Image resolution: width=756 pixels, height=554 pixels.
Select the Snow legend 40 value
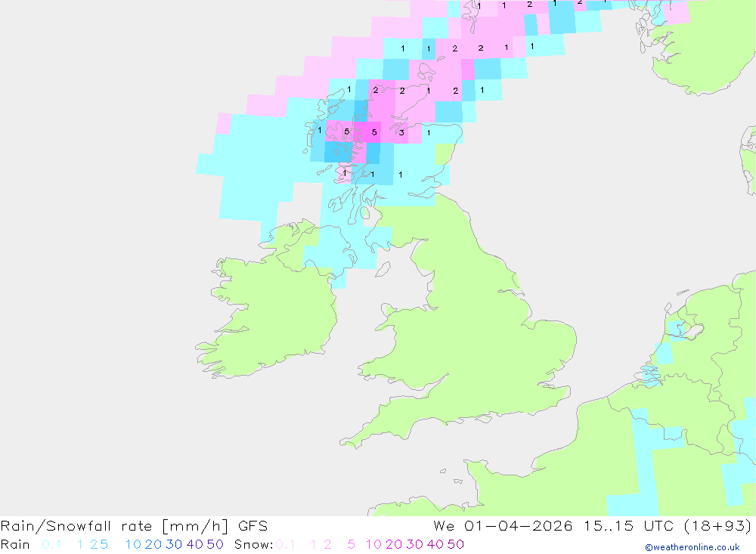tap(435, 544)
